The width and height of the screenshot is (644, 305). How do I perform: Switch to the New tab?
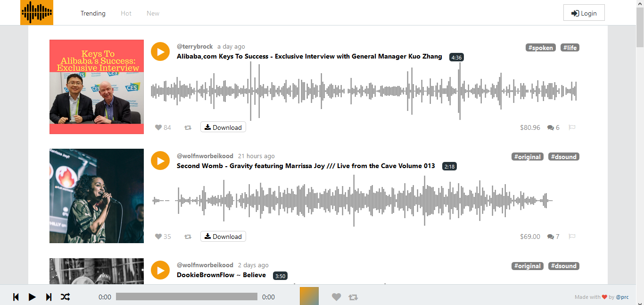(153, 13)
